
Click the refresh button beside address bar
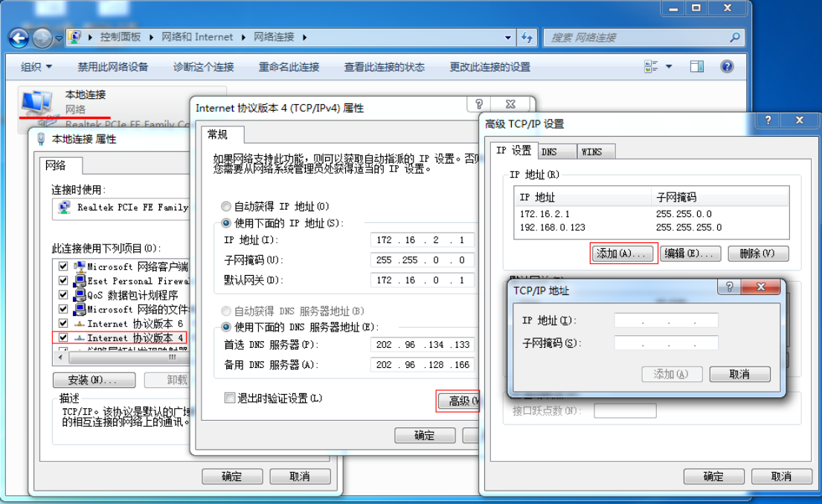(x=527, y=37)
